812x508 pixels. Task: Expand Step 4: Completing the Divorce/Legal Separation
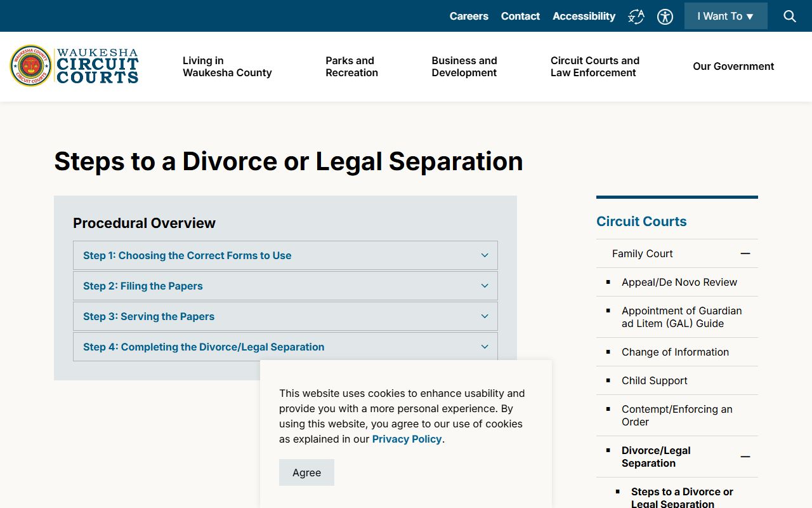(x=285, y=347)
